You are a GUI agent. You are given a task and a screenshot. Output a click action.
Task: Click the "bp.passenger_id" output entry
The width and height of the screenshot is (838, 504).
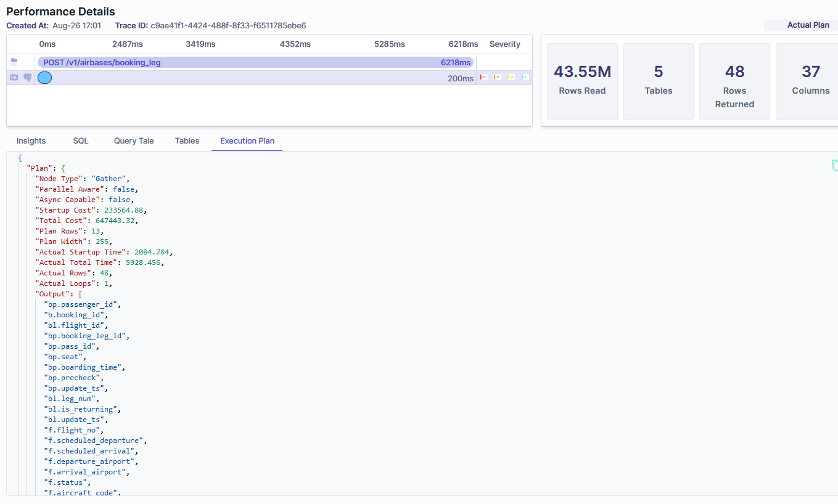coord(83,304)
